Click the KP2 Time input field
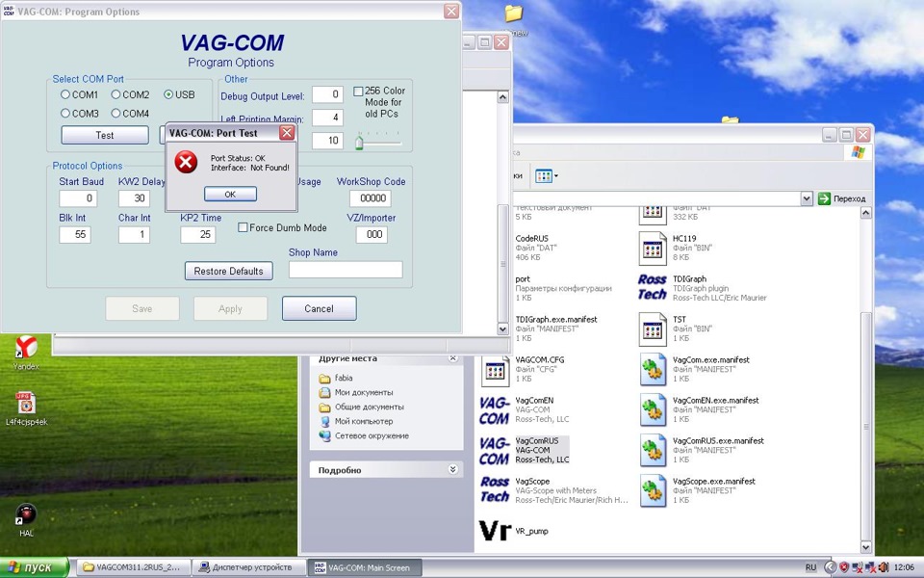 tap(198, 234)
